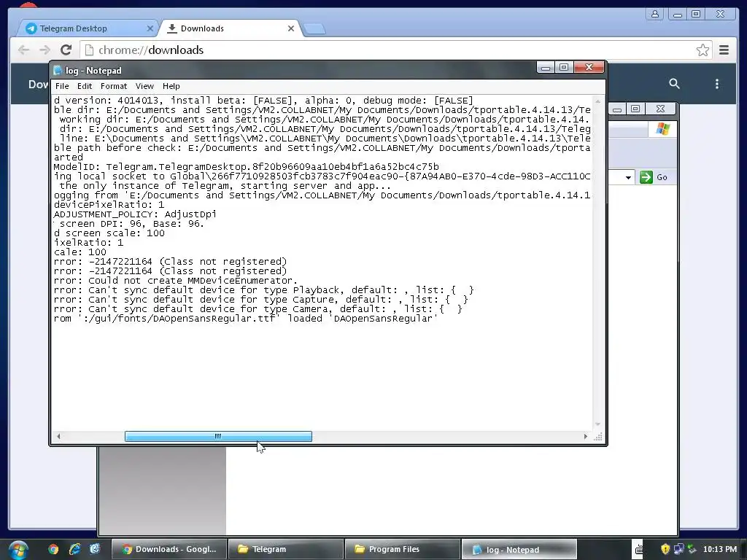The image size is (747, 560).
Task: Open the Format menu in Notepad
Action: (x=113, y=86)
